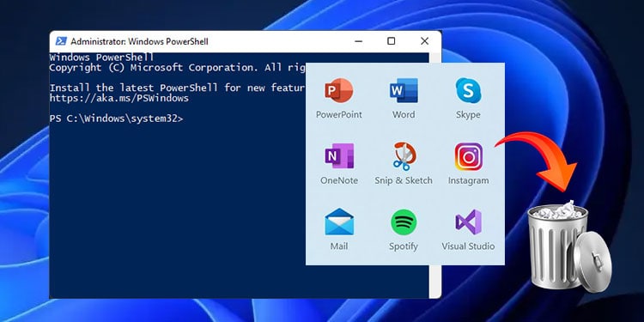
Task: Launch the Word app icon
Action: (x=404, y=91)
